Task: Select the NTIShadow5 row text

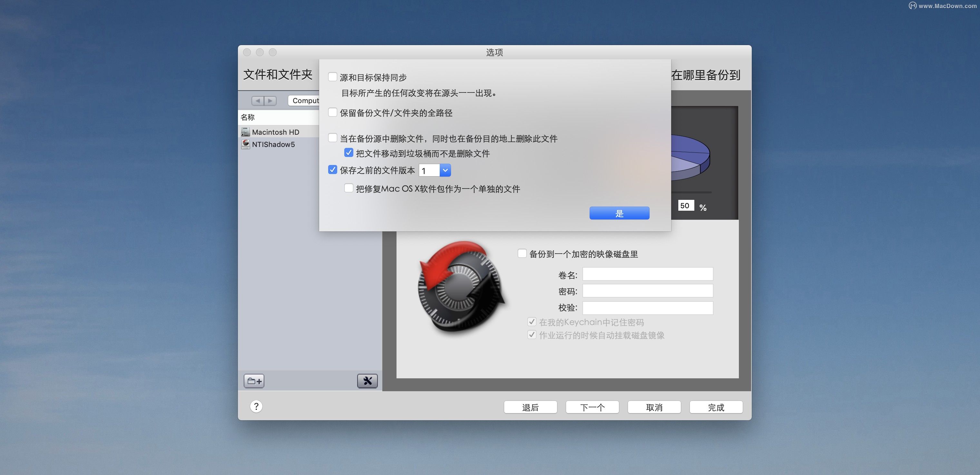Action: coord(273,144)
